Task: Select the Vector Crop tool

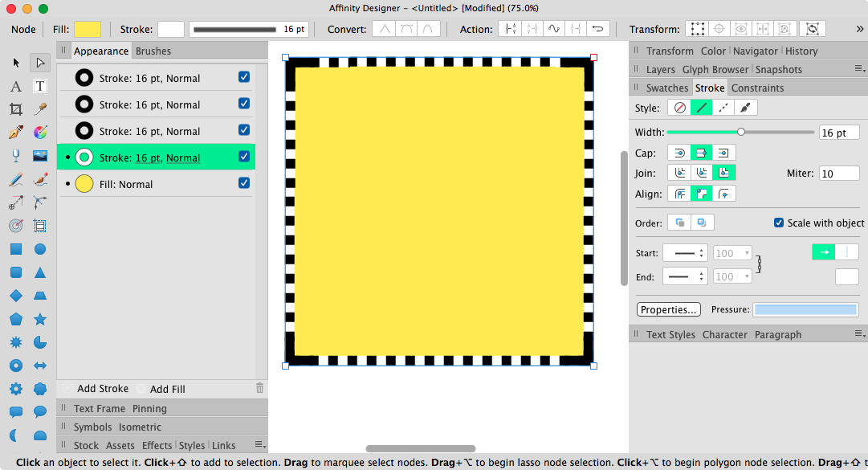Action: pyautogui.click(x=16, y=110)
